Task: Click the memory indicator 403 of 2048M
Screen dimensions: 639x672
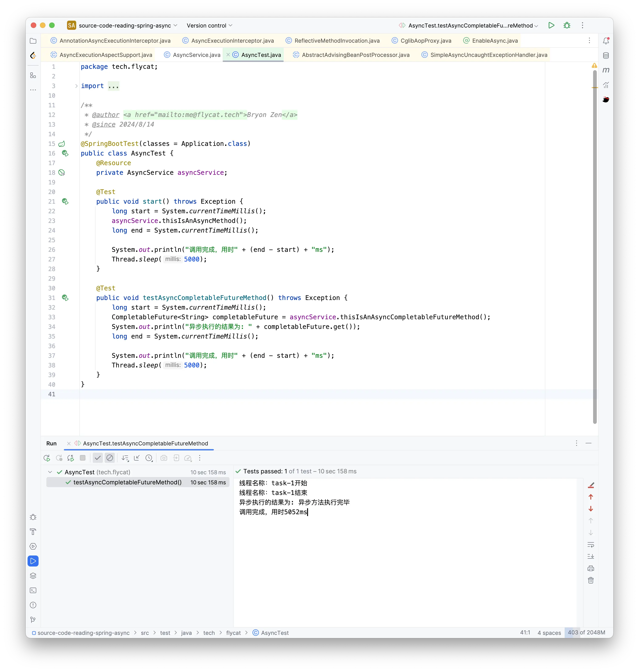Action: 586,633
